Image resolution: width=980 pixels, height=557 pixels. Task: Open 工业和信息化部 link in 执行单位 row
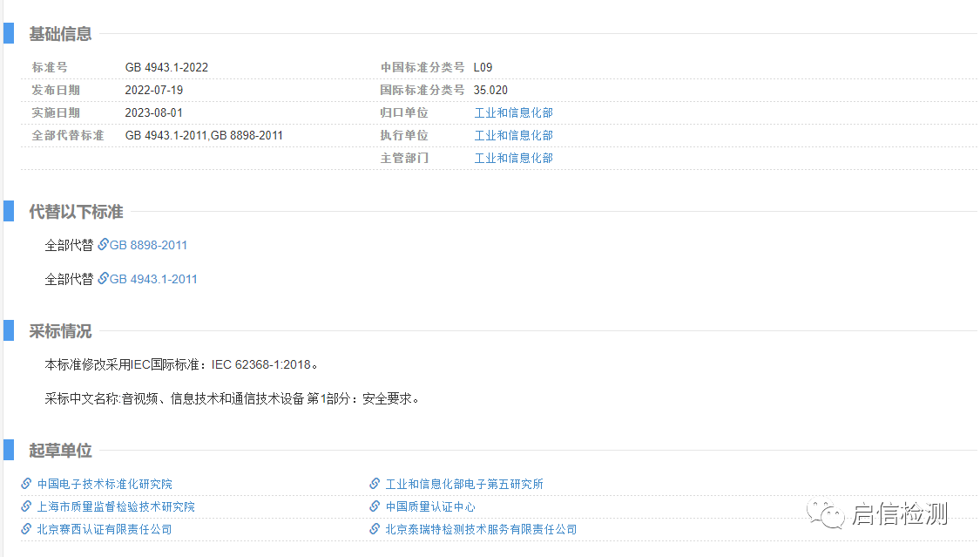coord(513,135)
